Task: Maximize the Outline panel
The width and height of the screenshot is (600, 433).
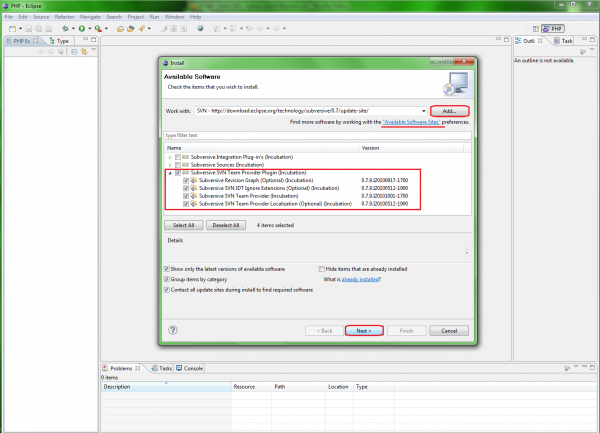Action: (592, 39)
